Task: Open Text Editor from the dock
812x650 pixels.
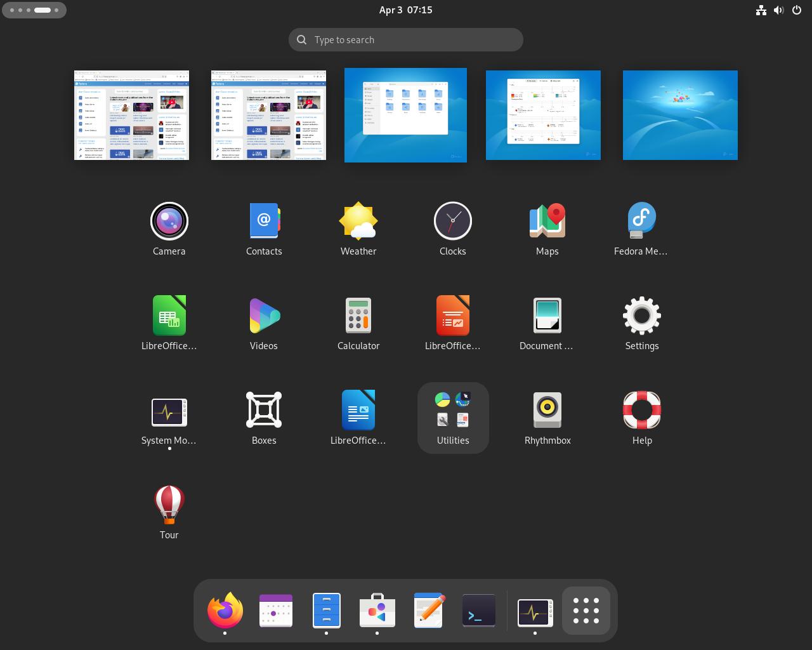Action: [x=428, y=611]
